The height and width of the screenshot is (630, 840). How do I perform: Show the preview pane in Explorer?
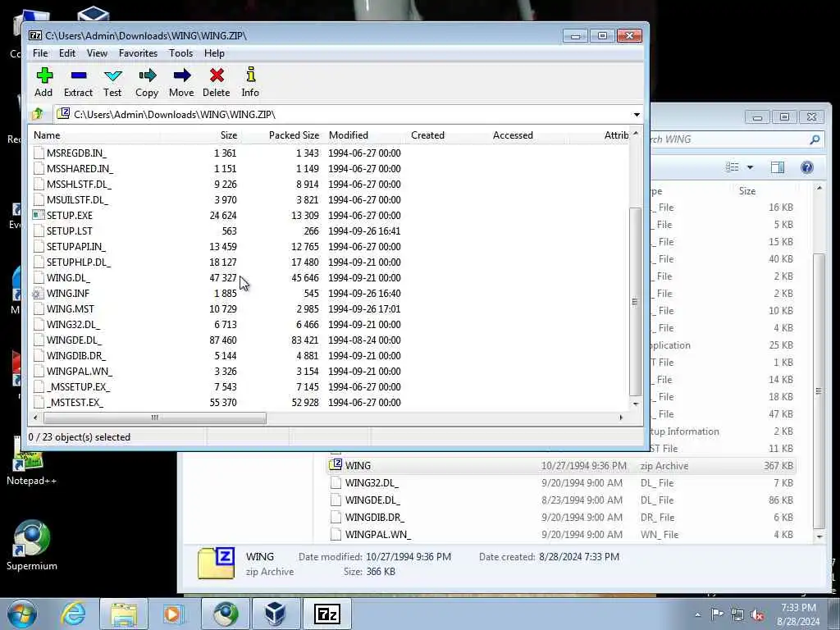[778, 167]
